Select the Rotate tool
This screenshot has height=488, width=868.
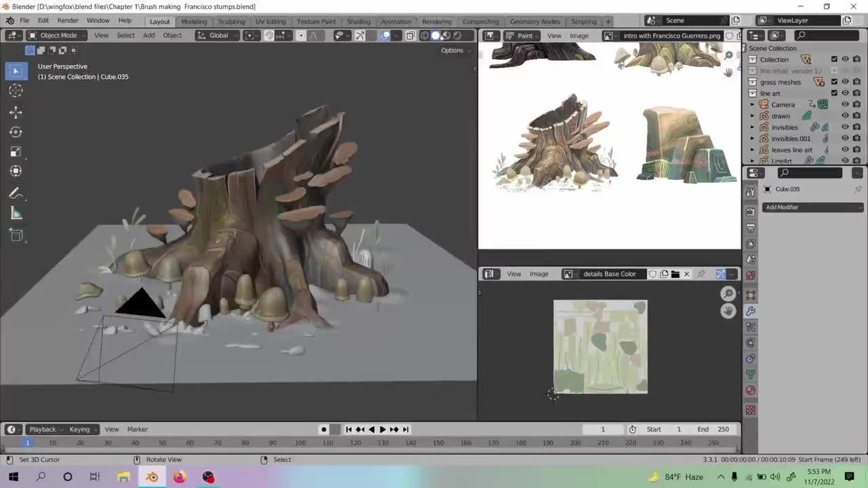[x=16, y=132]
